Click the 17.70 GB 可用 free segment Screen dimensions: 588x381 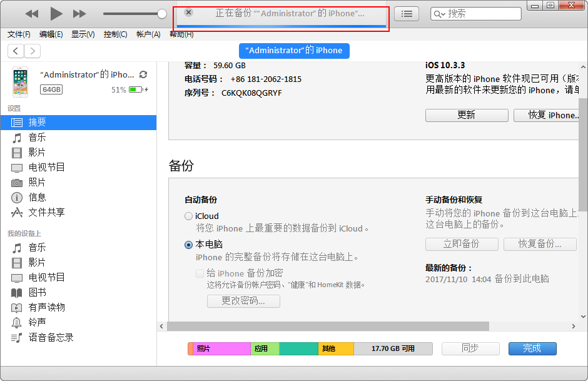pos(393,348)
